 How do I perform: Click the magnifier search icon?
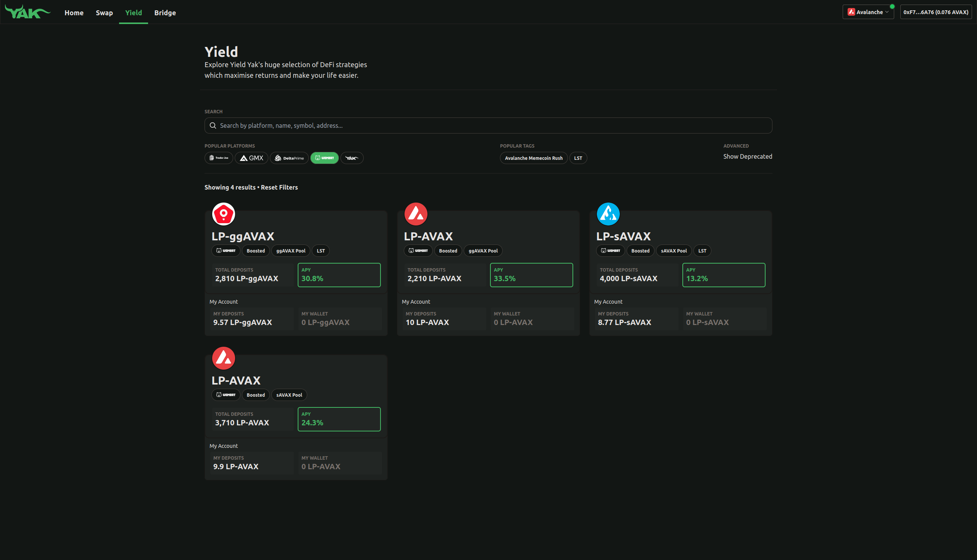pos(213,126)
